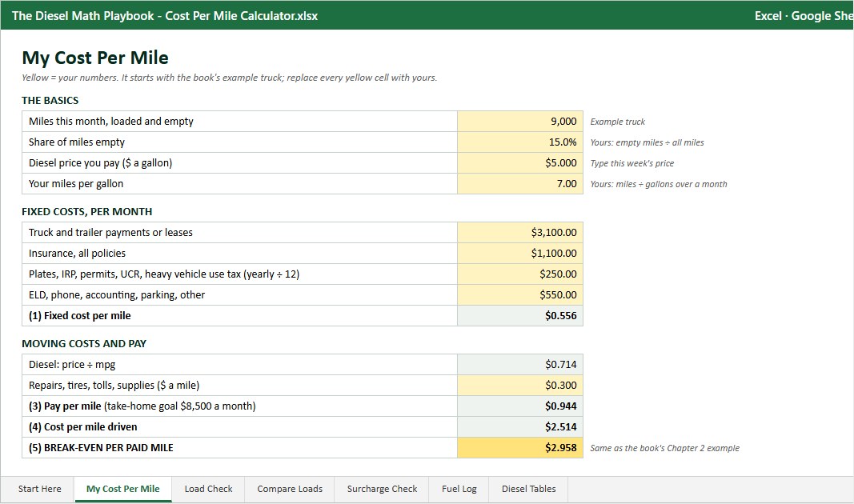Click the workbook file name in the title bar
The width and height of the screenshot is (854, 504).
[x=165, y=16]
